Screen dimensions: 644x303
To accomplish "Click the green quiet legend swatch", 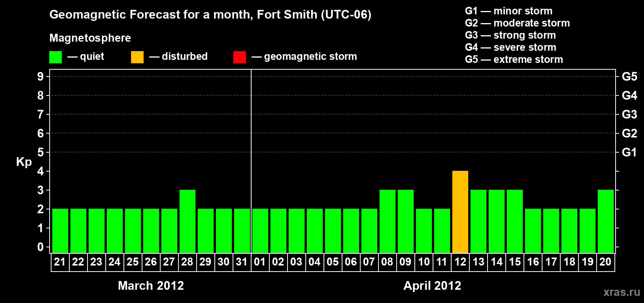I will (55, 57).
